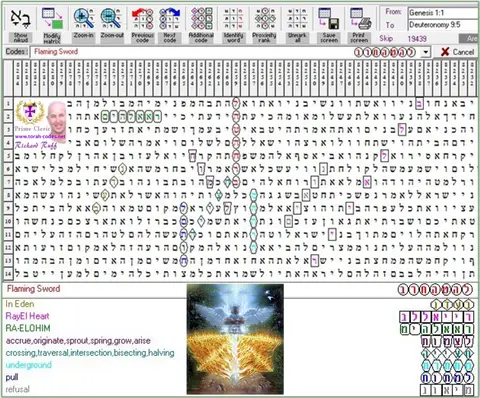Click row number 1 header in matrix

pyautogui.click(x=8, y=104)
